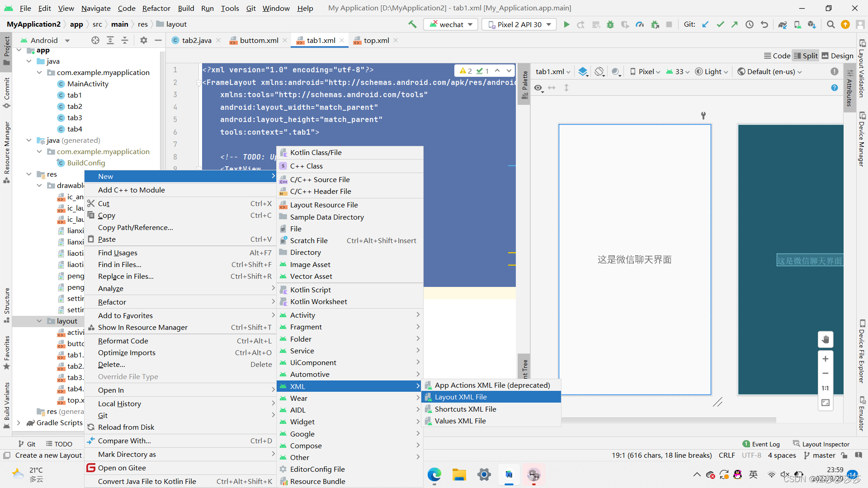The image size is (868, 488).
Task: Click the green Run app button
Action: coord(566,24)
